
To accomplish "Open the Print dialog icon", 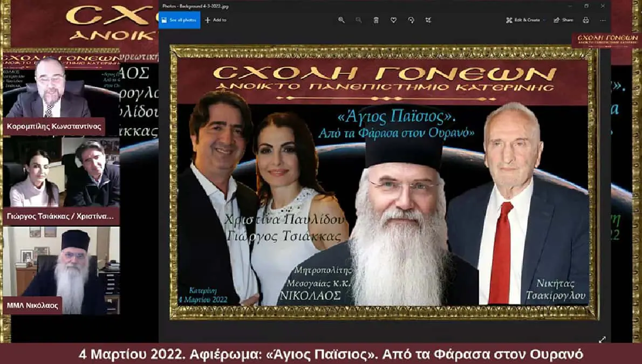I will pyautogui.click(x=586, y=20).
